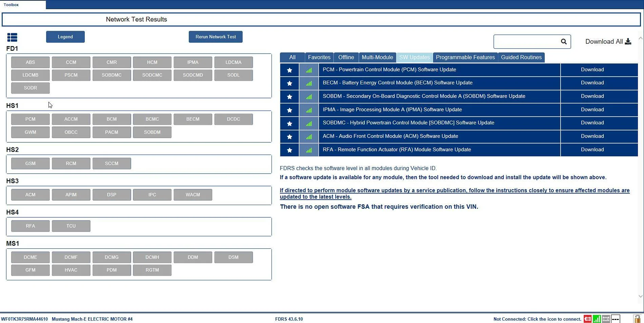Viewport: 644px width, 323px height.
Task: Toggle favorite star for SOBDM update
Action: click(289, 97)
